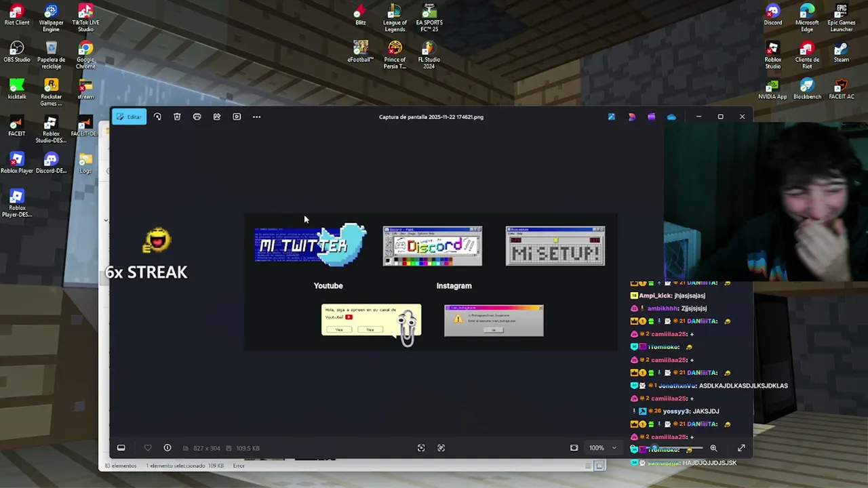Select the Google Chrome desktop icon
This screenshot has height=488, width=868.
click(85, 56)
